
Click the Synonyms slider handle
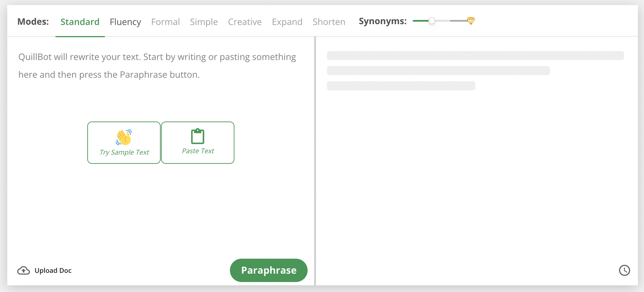[432, 21]
